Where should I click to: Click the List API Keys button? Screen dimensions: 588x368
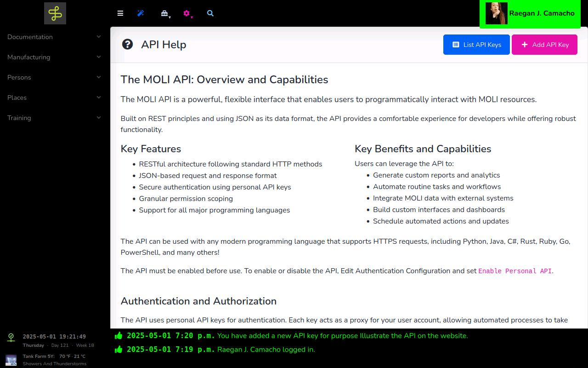[476, 45]
